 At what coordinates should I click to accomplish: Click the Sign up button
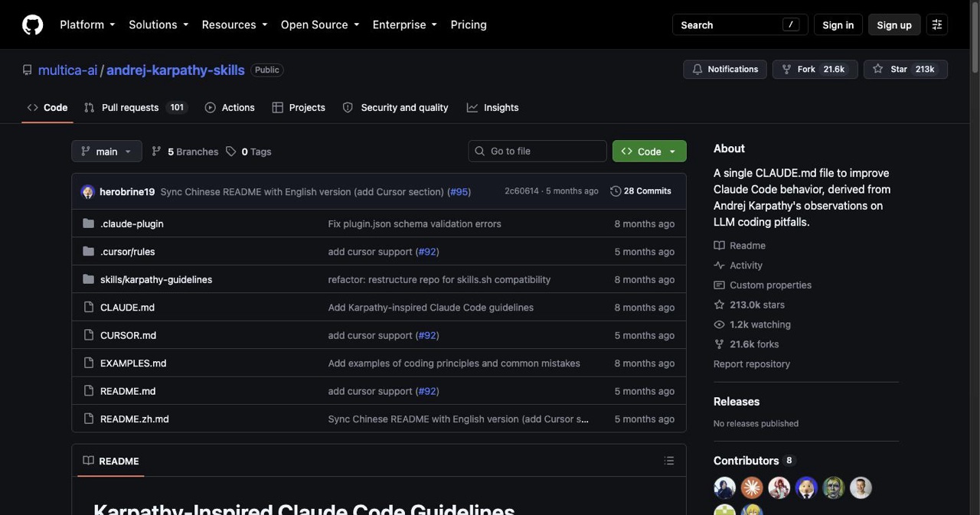[x=894, y=24]
